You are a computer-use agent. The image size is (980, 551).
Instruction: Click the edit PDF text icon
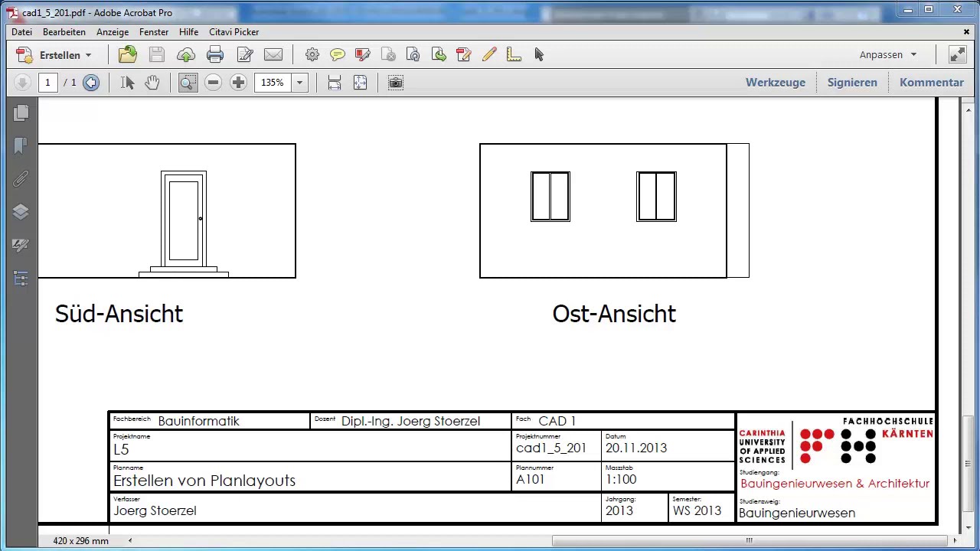coord(464,54)
